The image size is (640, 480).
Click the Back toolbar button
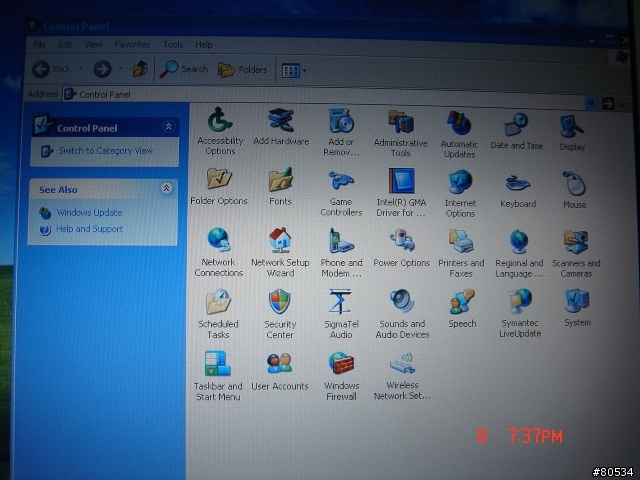pyautogui.click(x=52, y=69)
